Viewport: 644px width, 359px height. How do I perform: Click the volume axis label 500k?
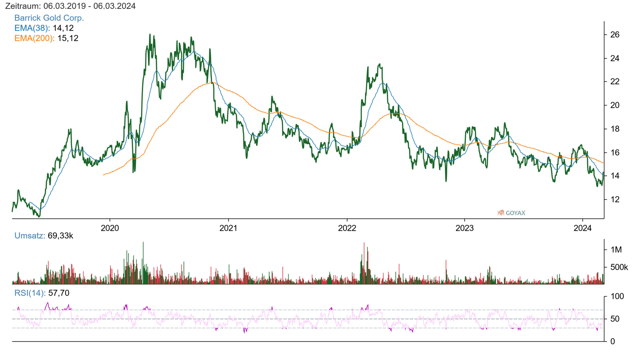[x=619, y=267]
